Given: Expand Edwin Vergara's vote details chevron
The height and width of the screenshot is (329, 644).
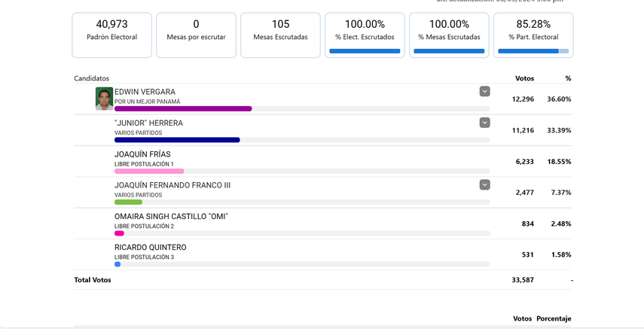Looking at the screenshot, I should 484,91.
